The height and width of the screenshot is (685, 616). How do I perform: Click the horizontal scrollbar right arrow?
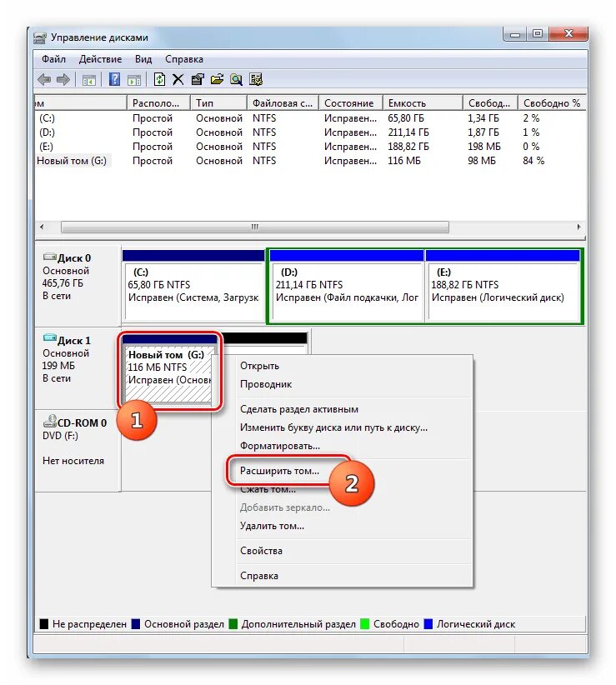[578, 227]
